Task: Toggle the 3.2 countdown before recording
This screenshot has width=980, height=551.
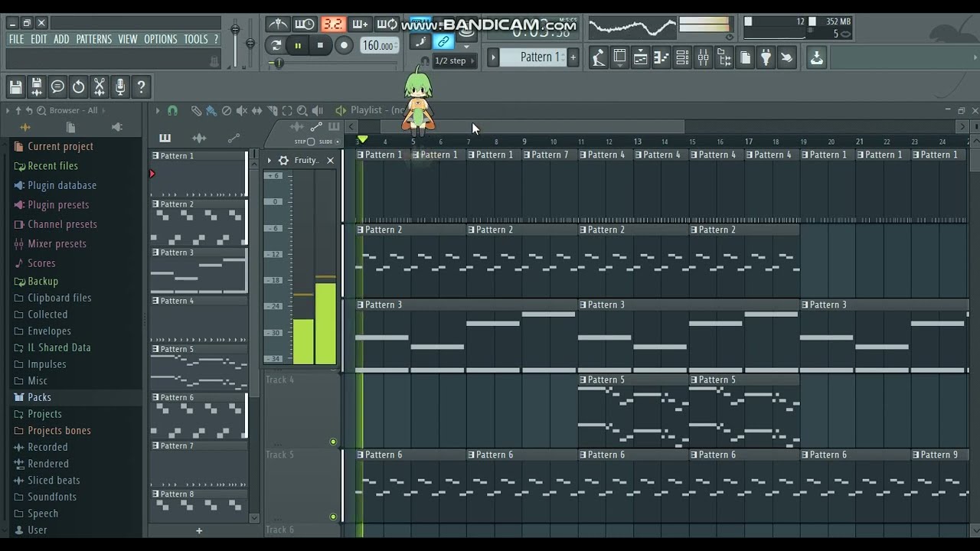Action: point(332,24)
